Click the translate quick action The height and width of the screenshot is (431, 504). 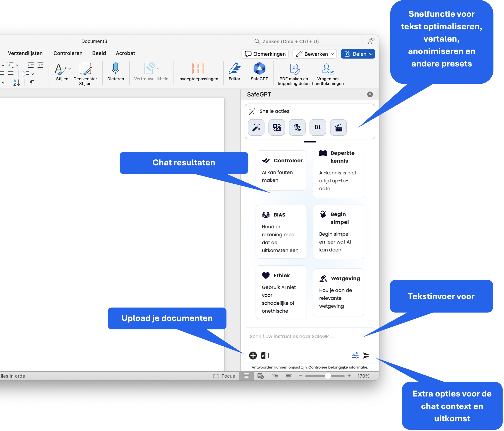276,127
